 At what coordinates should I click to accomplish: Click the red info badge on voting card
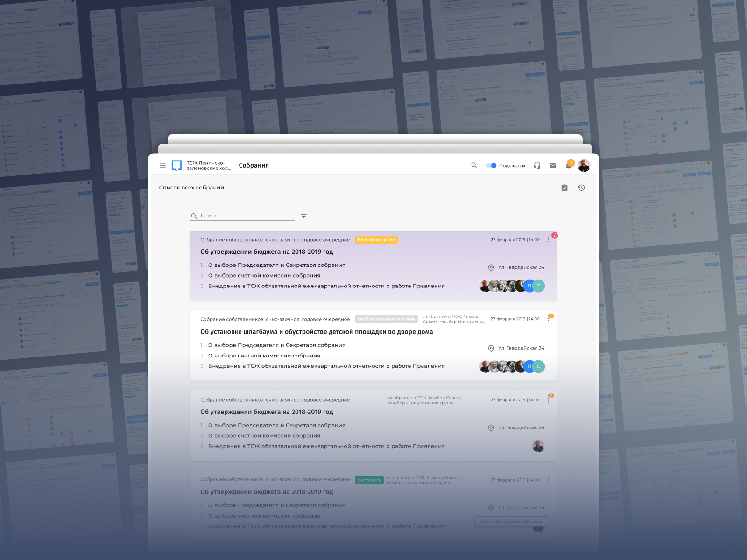pyautogui.click(x=555, y=235)
